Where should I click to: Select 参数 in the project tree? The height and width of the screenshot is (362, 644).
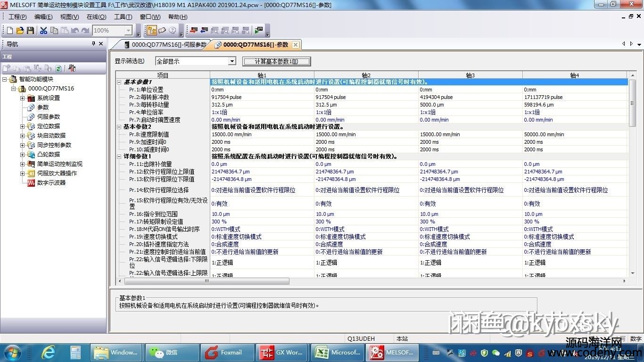43,107
